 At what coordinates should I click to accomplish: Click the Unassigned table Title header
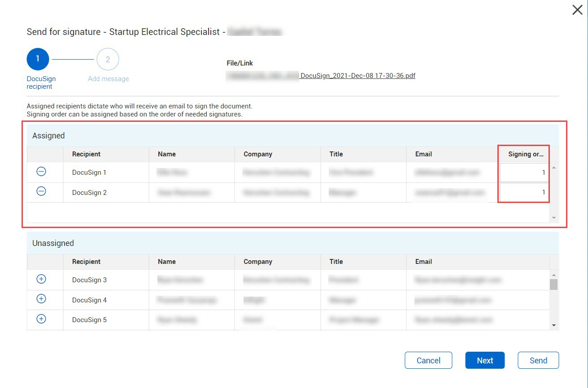[x=364, y=262]
